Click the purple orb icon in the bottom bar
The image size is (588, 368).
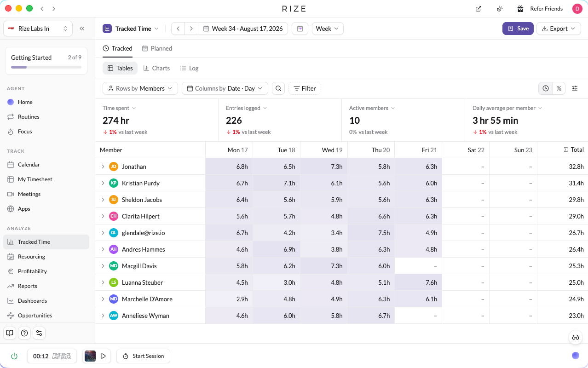point(576,356)
